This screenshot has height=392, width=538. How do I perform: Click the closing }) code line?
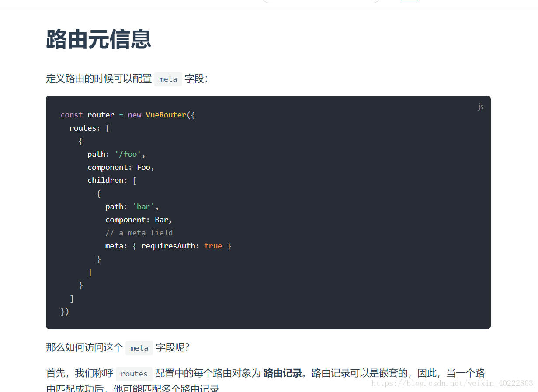65,311
